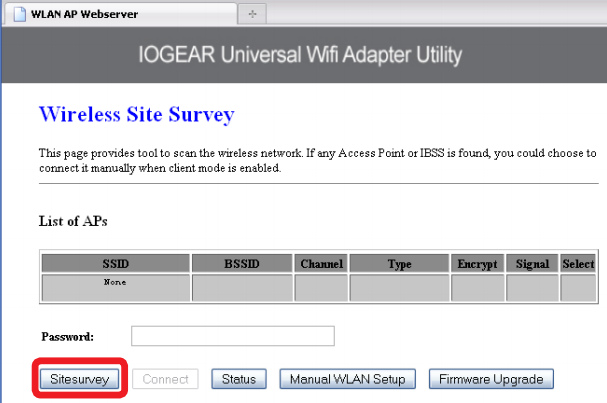607x403 pixels.
Task: Click the Encrypt column header
Action: click(x=478, y=264)
